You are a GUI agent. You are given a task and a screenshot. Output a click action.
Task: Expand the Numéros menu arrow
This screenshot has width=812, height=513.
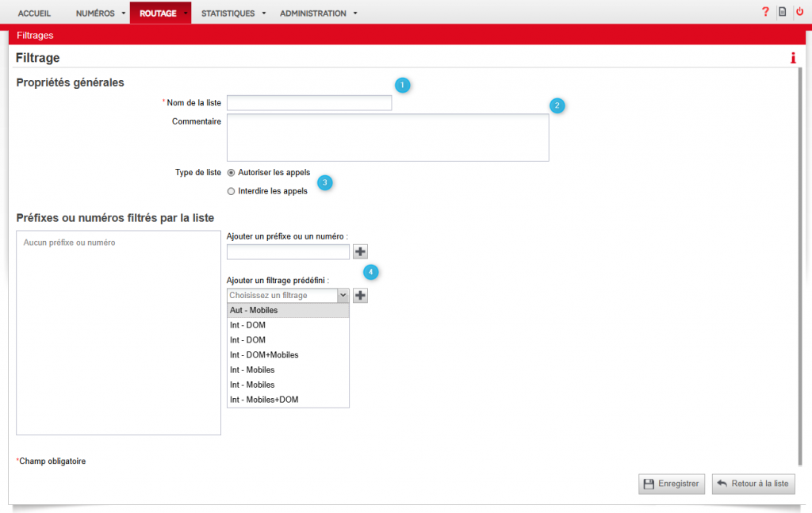124,13
